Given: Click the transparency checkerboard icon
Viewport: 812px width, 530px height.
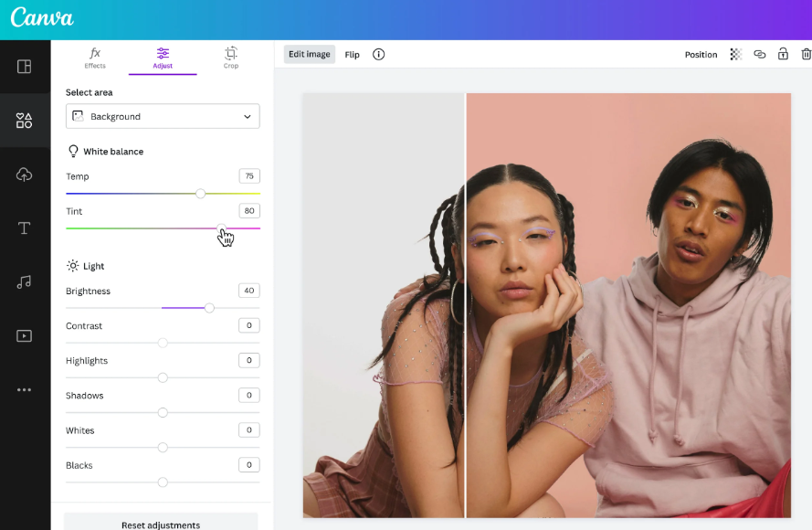Looking at the screenshot, I should pyautogui.click(x=735, y=54).
